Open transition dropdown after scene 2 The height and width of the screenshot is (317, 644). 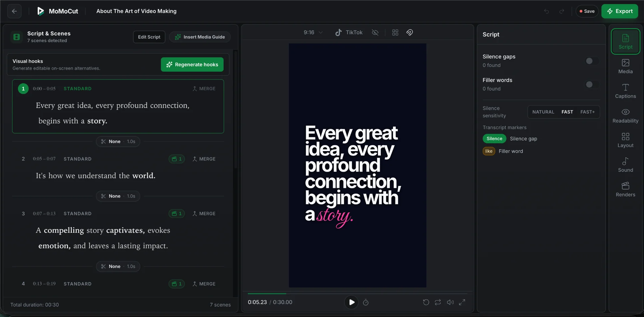click(118, 196)
